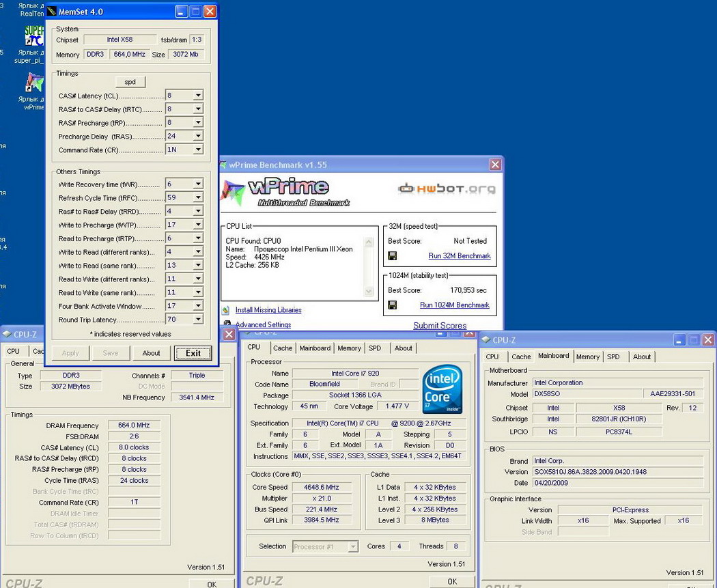Click the About button in MemSet
Viewport: 717px width, 588px height.
pos(151,354)
